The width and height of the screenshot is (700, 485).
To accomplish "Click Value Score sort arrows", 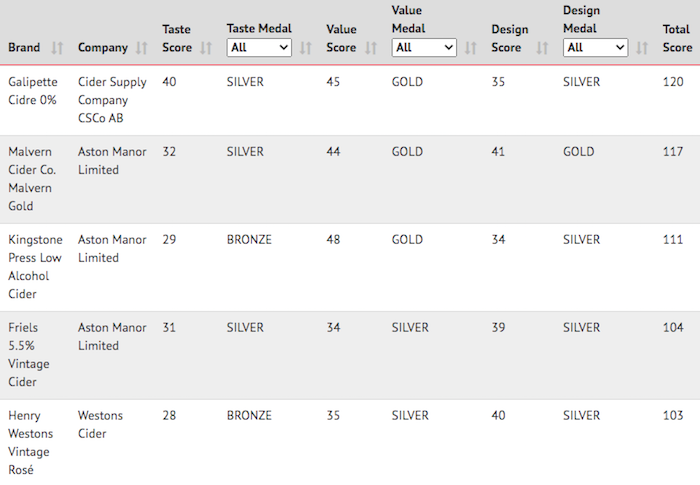I will [x=371, y=48].
